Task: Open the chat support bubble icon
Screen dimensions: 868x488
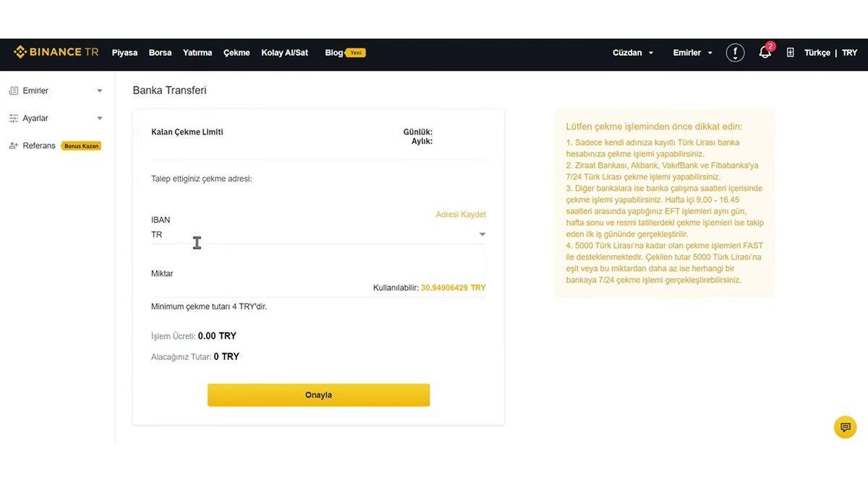Action: pos(845,427)
